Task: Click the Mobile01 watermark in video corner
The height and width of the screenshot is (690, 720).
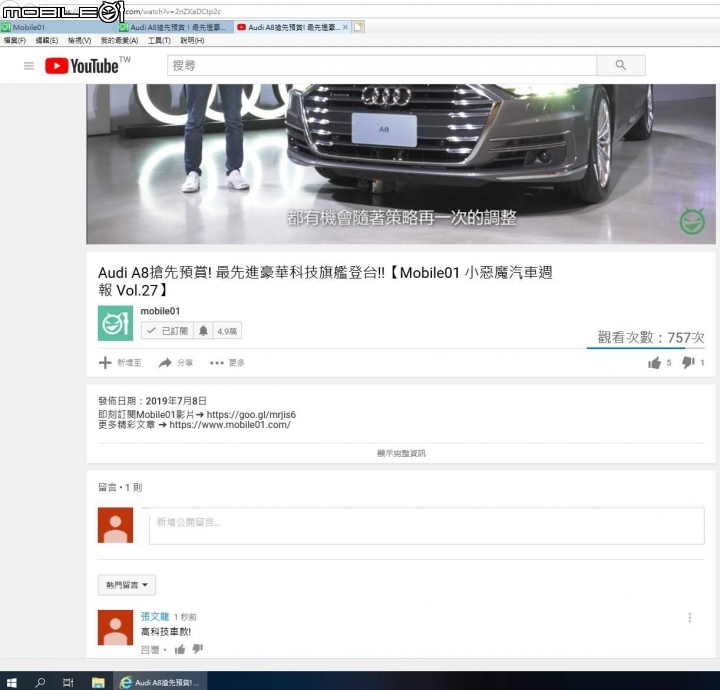Action: pos(692,221)
